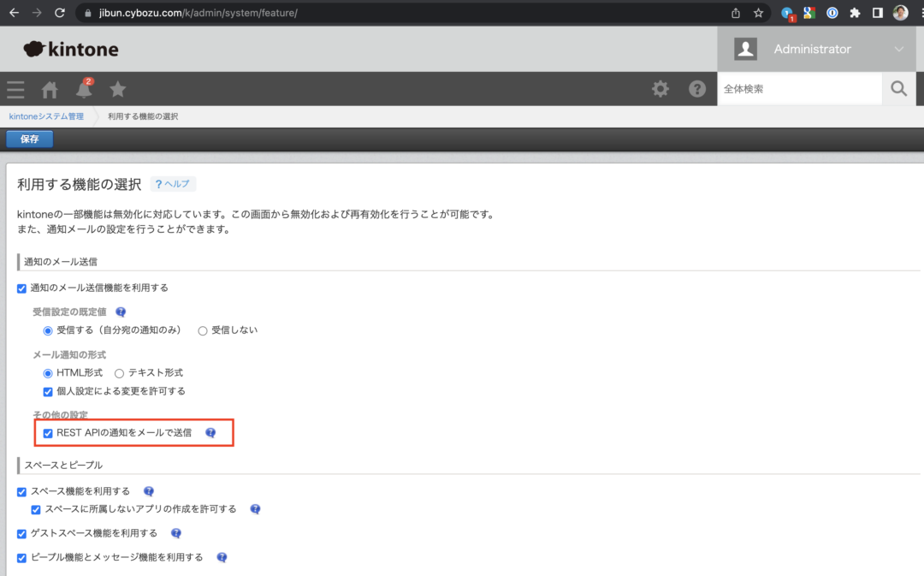Click the home icon in the kintone toolbar
This screenshot has height=576, width=924.
(x=49, y=89)
